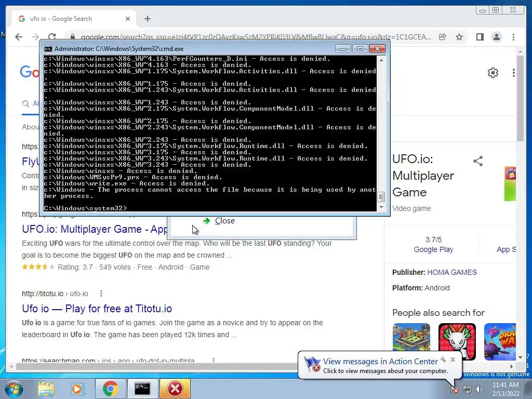This screenshot has height=399, width=532.
Task: Click share icon for UFO.io knowledge panel
Action: click(478, 161)
